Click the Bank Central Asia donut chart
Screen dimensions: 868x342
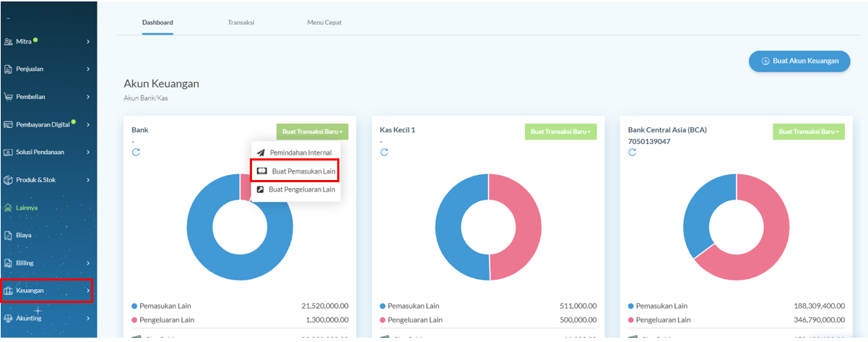[737, 227]
